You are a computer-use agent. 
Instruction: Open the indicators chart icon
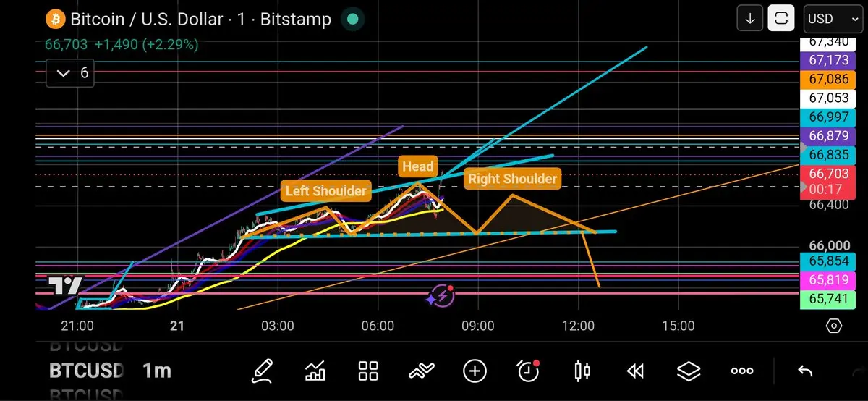[x=315, y=371]
